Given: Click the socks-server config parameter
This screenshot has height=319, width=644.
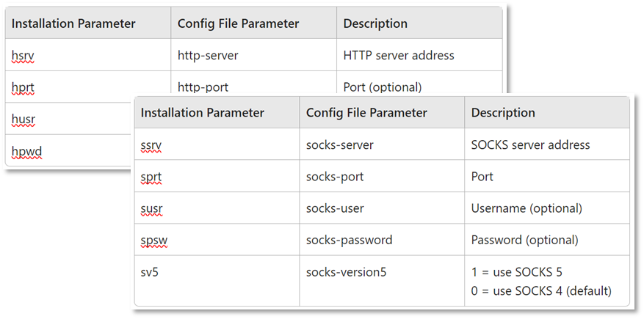Looking at the screenshot, I should point(340,144).
